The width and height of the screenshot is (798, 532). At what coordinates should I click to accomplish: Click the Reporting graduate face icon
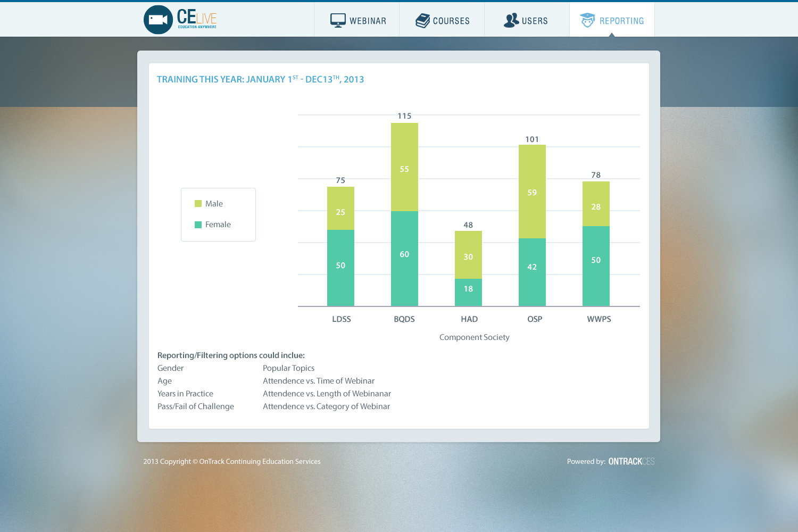[x=587, y=20]
